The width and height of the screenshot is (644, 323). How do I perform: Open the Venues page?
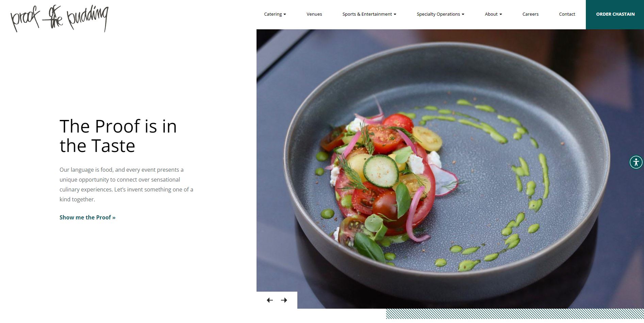314,14
